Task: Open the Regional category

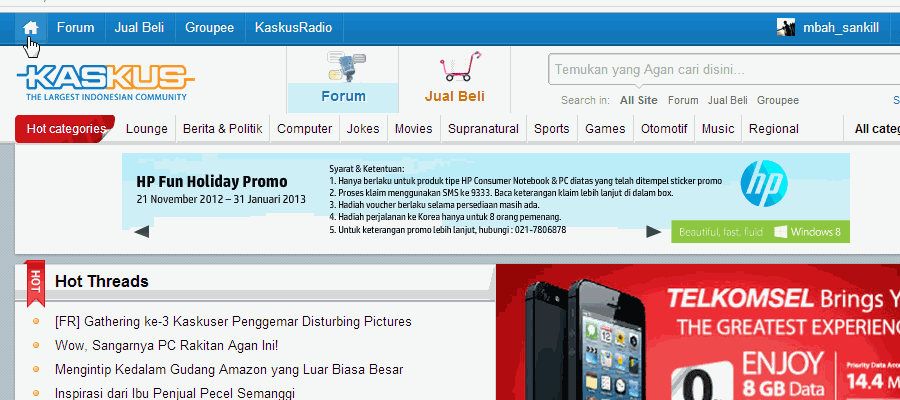Action: [x=774, y=129]
